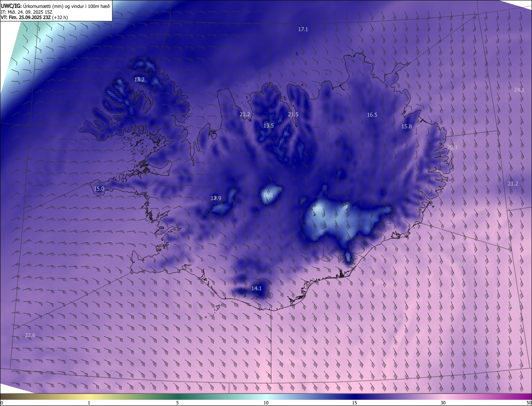Viewport: 532px width, 406px height.
Task: Click the 11.1 value on the central glacier
Action: 268,195
